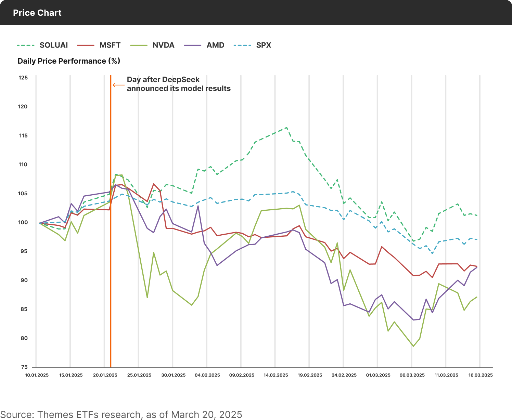Click the NVDA light green line swatch
The image size is (512, 420).
coord(139,45)
